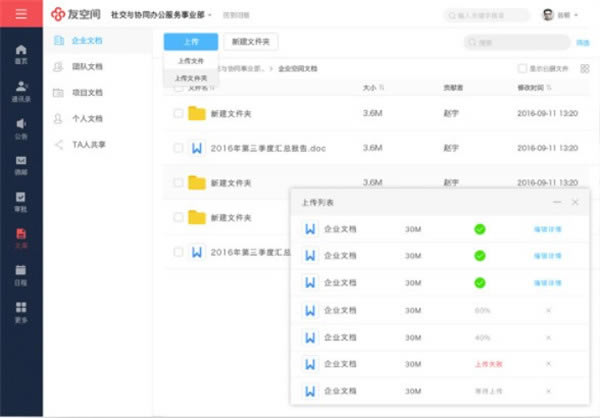Choose 上传文件夹 from the upload menu
The image size is (600, 418).
click(x=191, y=77)
